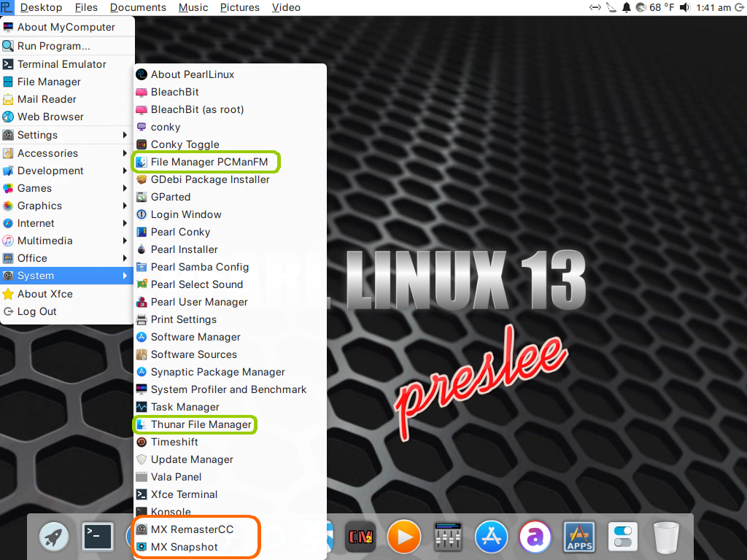Select Conky Toggle from System menu
Screen dimensions: 747x560
click(185, 144)
